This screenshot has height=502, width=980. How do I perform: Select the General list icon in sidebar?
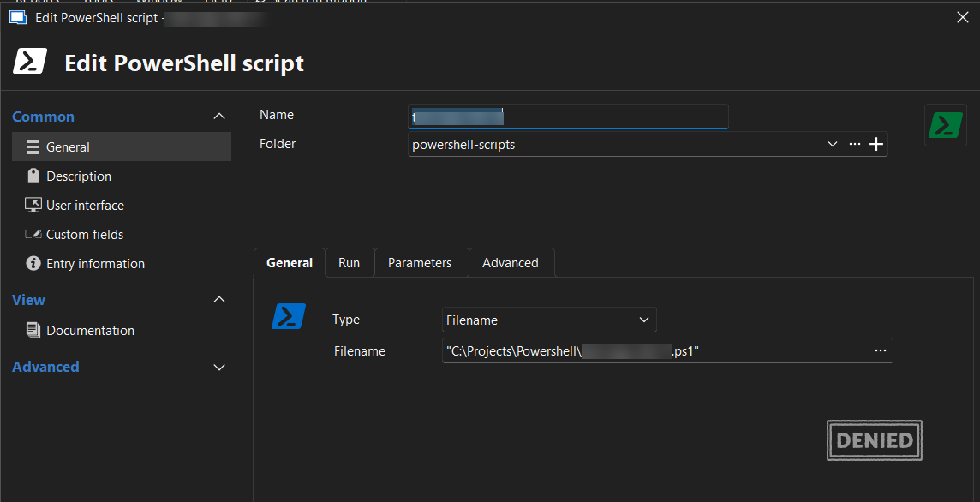point(33,146)
